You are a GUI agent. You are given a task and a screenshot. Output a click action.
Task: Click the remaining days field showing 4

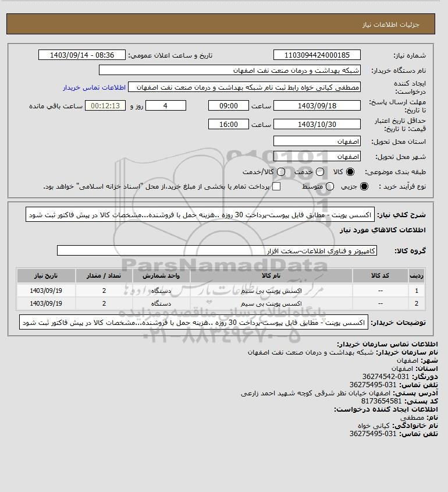pos(166,106)
